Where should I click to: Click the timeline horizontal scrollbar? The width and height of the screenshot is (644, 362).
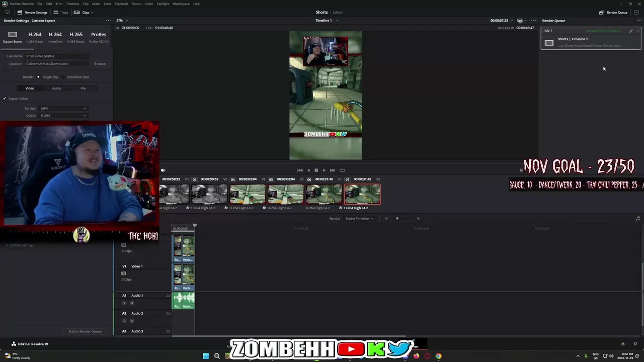click(289, 336)
